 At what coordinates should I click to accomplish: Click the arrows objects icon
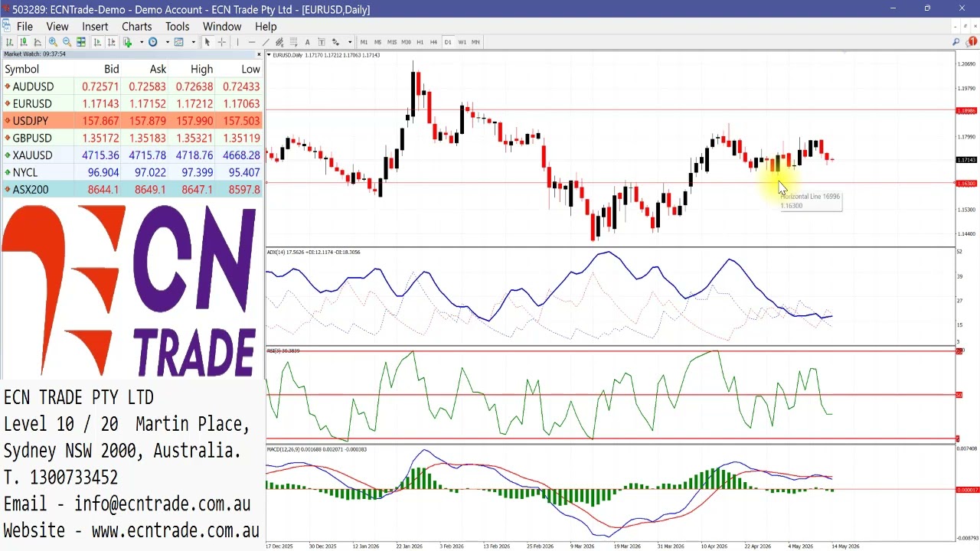(335, 42)
